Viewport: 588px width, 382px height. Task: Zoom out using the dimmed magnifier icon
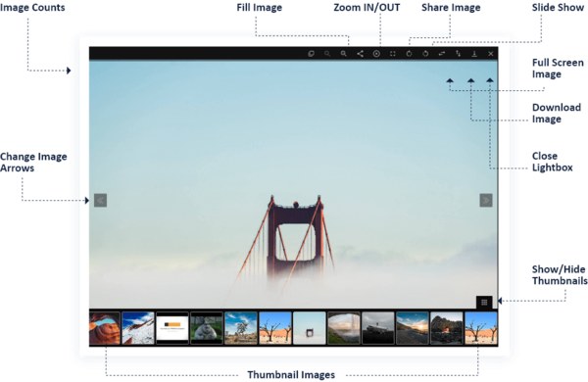327,54
